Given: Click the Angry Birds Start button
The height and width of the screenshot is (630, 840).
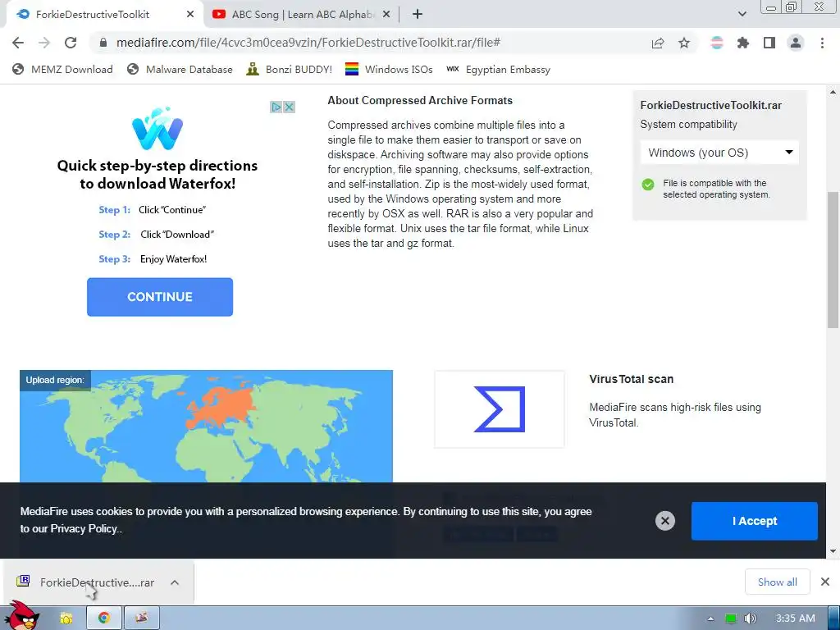Looking at the screenshot, I should pos(23,616).
